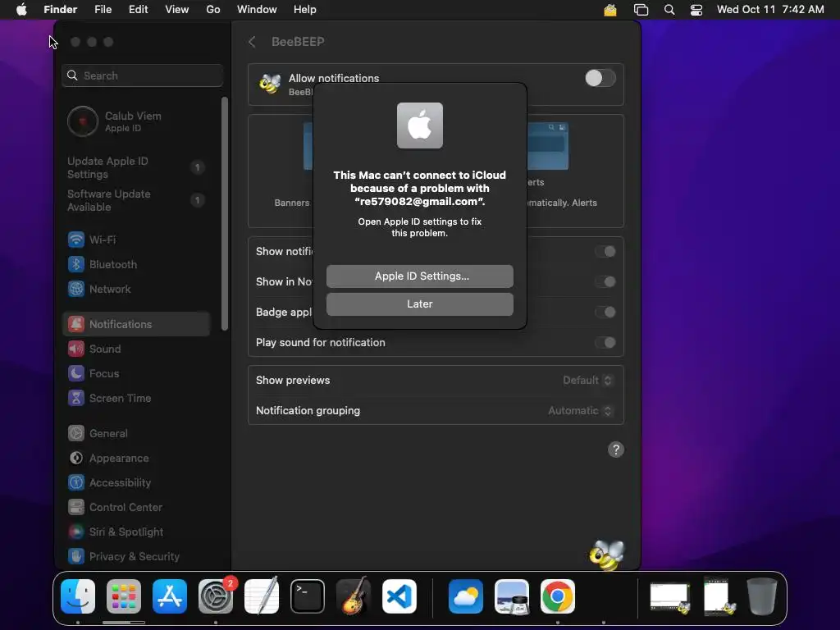Open Software Update Available item
The image size is (840, 630).
click(x=136, y=200)
